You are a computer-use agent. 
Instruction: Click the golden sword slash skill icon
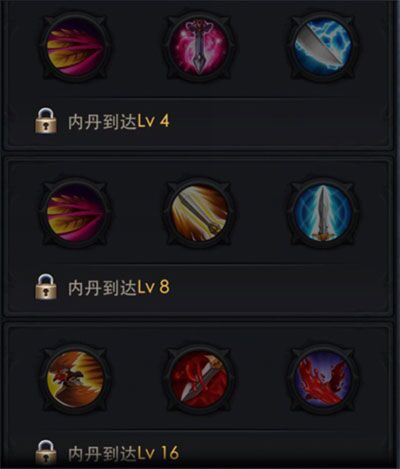coord(199,213)
